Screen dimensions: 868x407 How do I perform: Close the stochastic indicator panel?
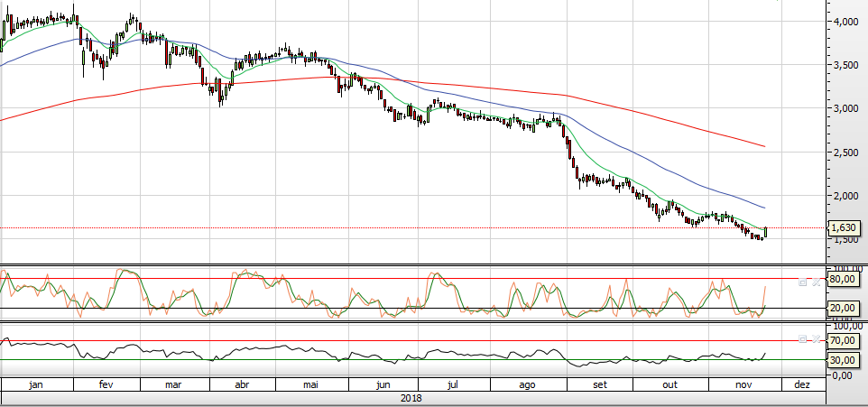click(816, 282)
